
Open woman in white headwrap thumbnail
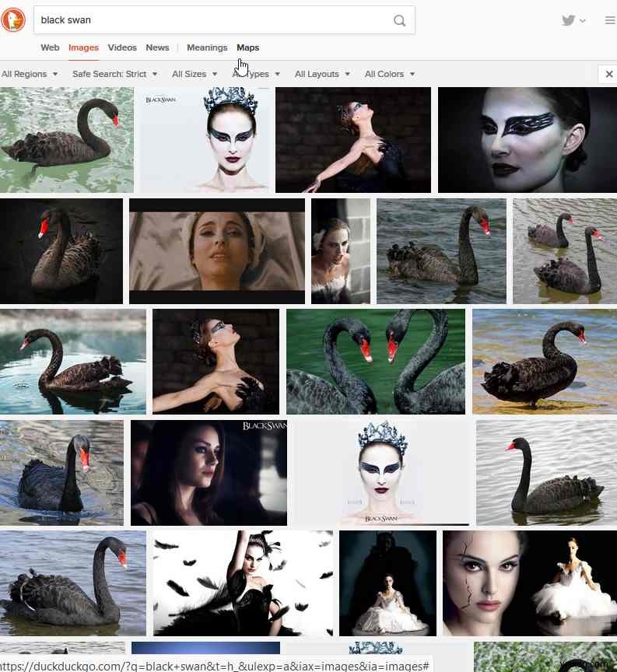coord(217,250)
